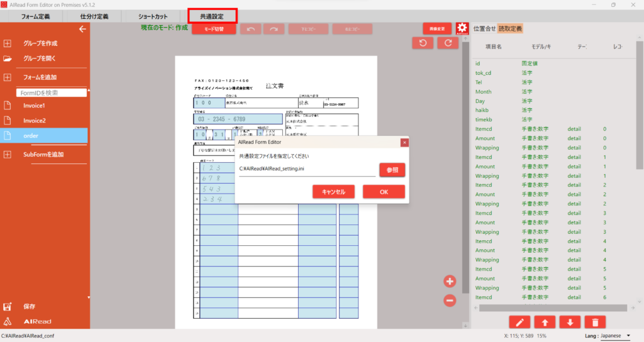Click the settings gear icon

(462, 28)
